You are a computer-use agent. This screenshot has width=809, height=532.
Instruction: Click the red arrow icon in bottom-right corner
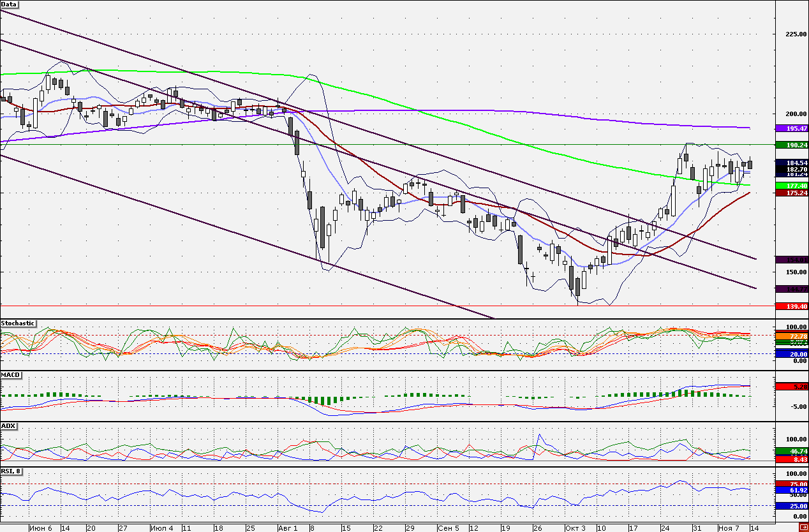point(803,528)
